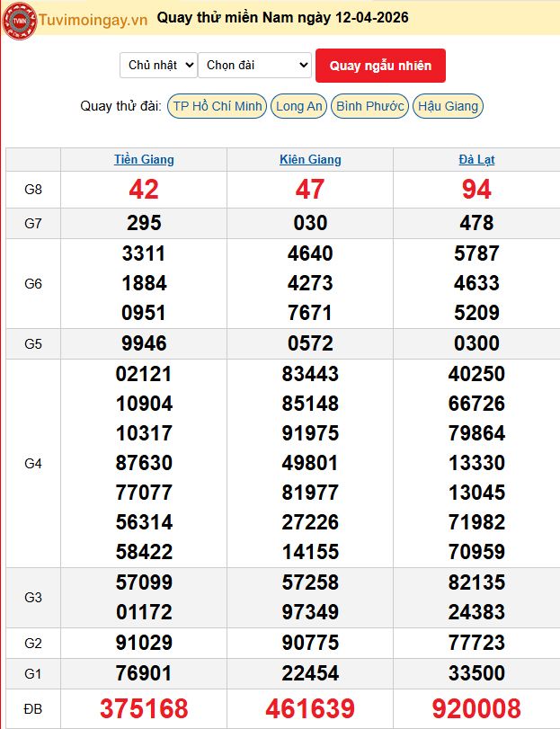Click Đà Lạt G8 result 94

click(476, 189)
